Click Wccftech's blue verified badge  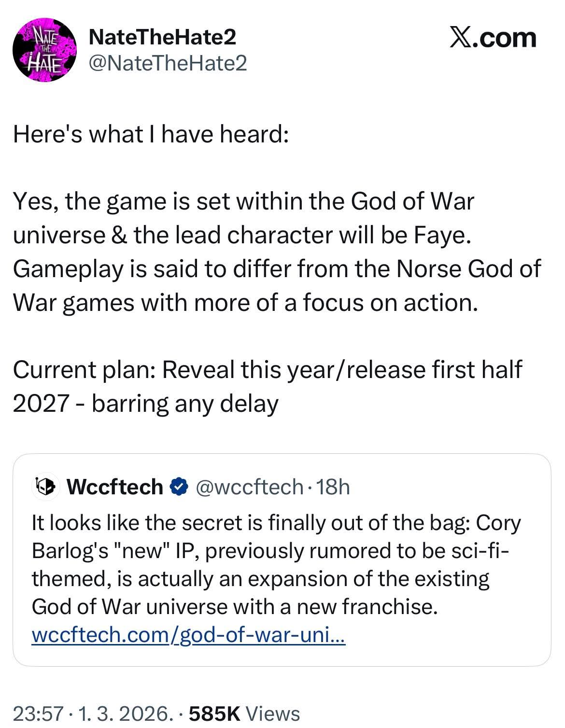(180, 487)
